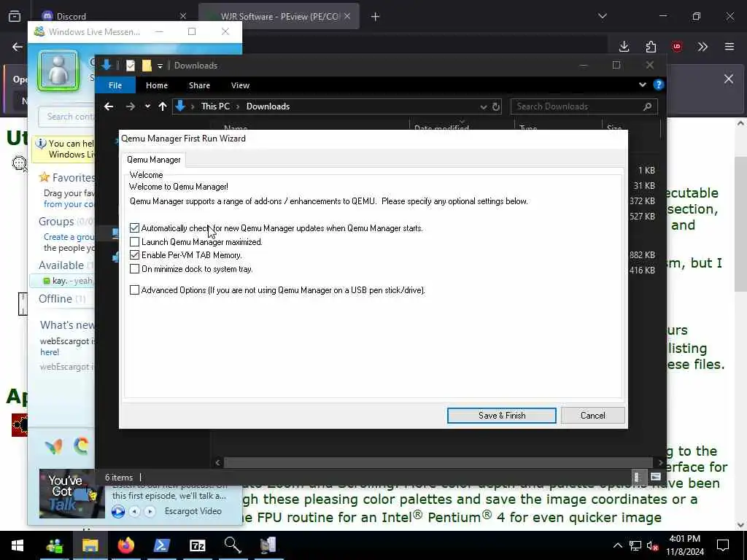The image size is (747, 560).
Task: Select contact kay. in Messenger
Action: 63,281
